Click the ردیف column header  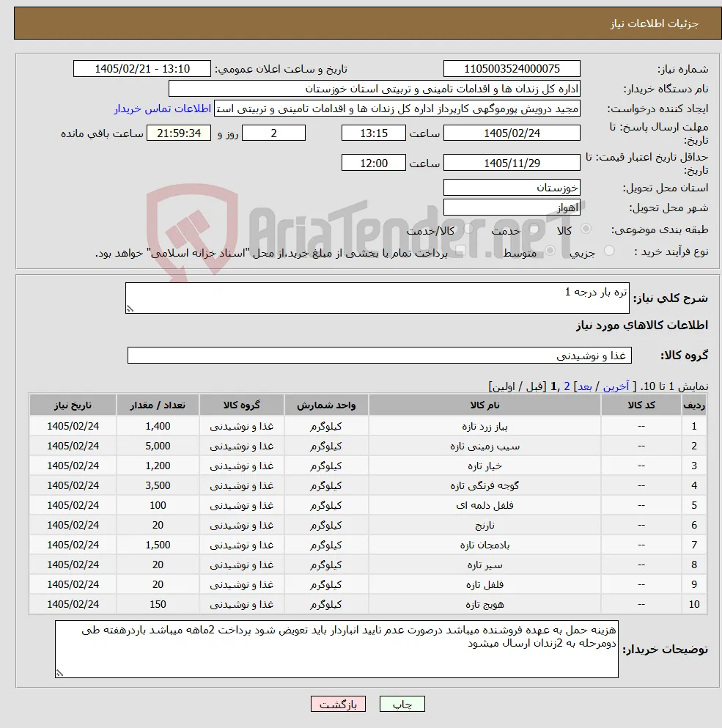[x=693, y=405]
